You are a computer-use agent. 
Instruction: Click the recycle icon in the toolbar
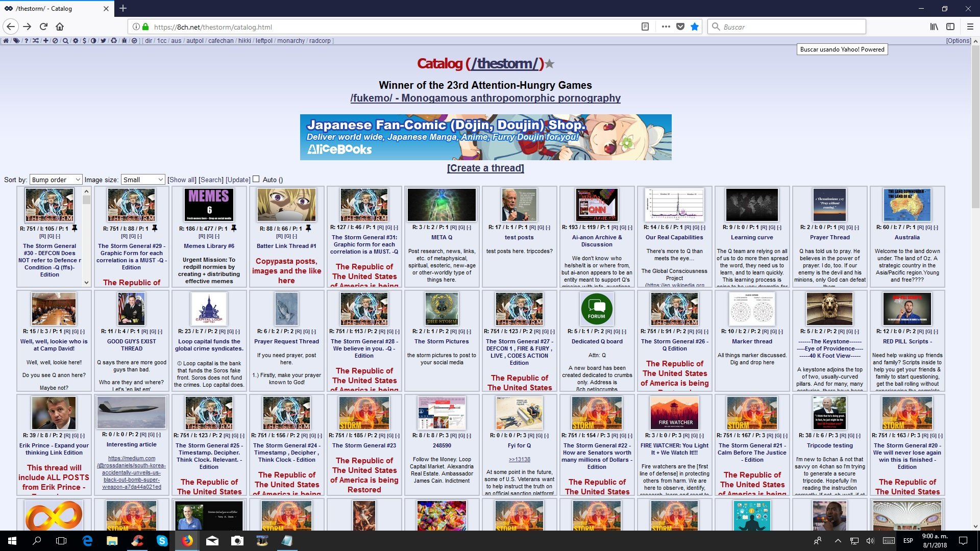click(x=114, y=41)
